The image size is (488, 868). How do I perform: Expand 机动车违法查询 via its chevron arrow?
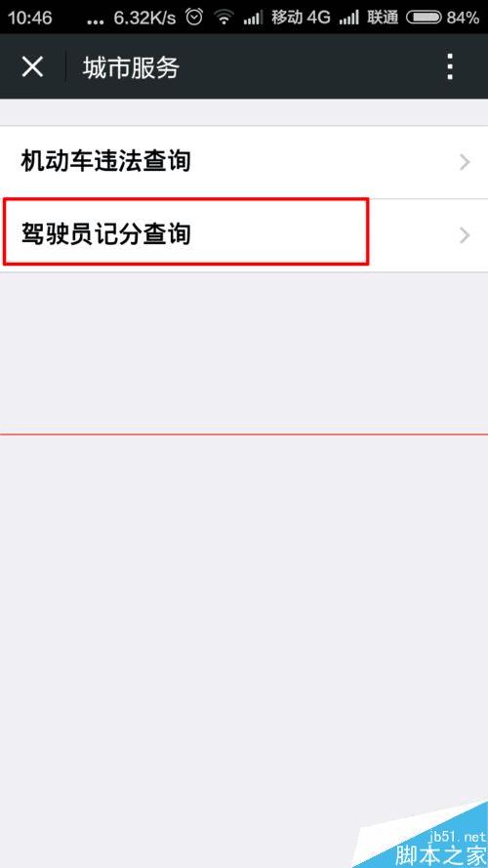coord(465,163)
